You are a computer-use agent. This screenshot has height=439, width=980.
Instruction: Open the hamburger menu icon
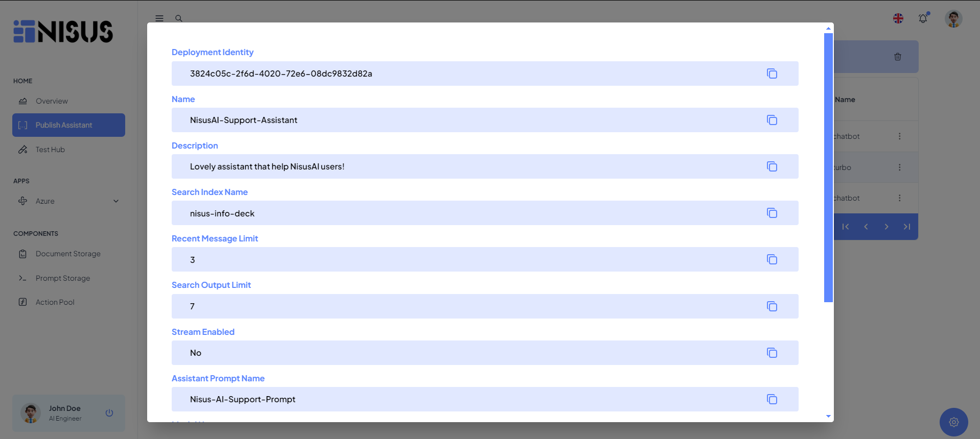pos(159,18)
